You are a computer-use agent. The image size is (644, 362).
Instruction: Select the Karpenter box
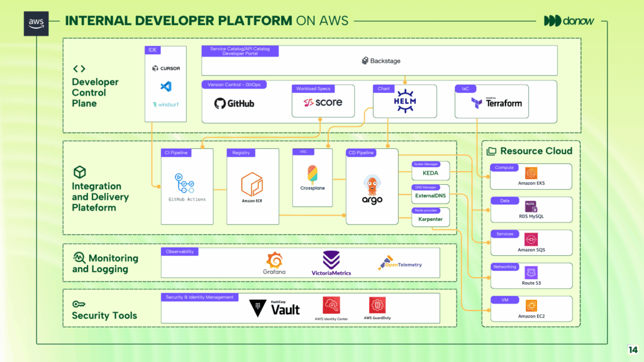430,217
